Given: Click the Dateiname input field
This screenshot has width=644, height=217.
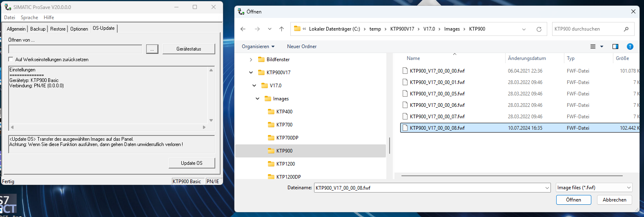Looking at the screenshot, I should (x=429, y=188).
